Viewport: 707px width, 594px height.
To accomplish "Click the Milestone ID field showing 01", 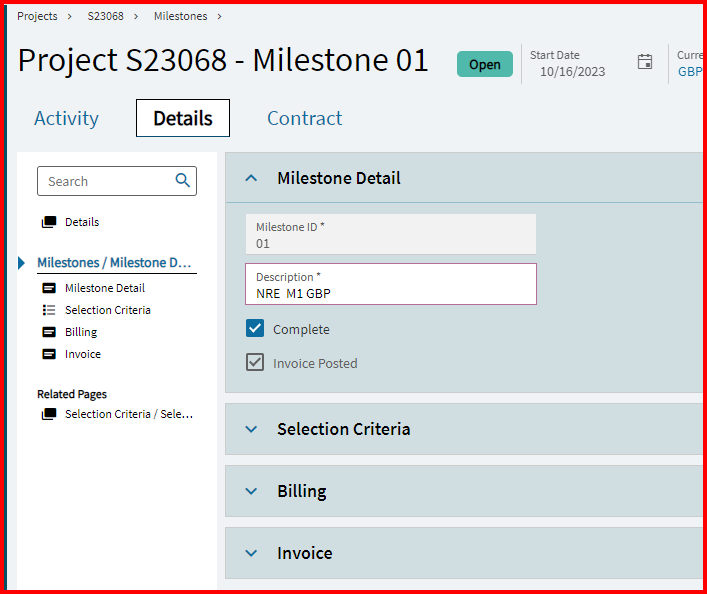I will [391, 234].
